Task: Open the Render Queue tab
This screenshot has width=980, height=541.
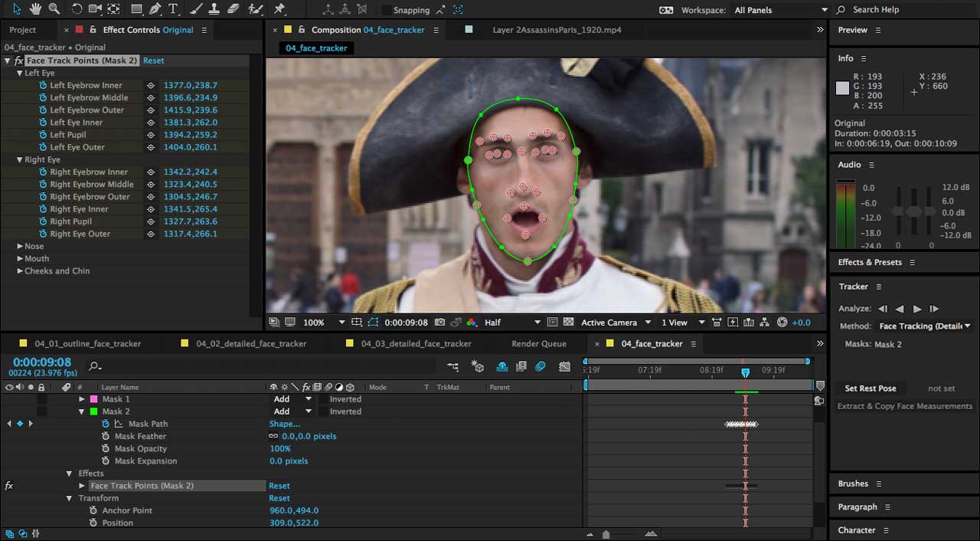Action: coord(538,344)
